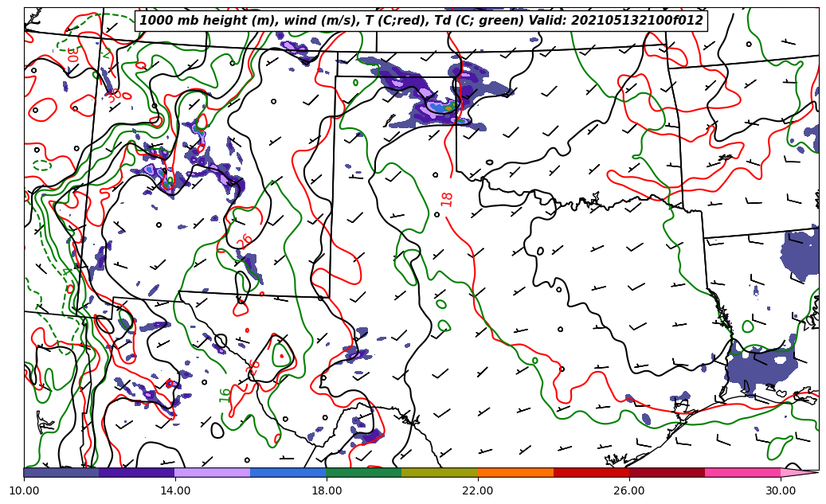Click the orange 22–24 colorbar segment
This screenshot has width=826, height=504.
(x=515, y=472)
